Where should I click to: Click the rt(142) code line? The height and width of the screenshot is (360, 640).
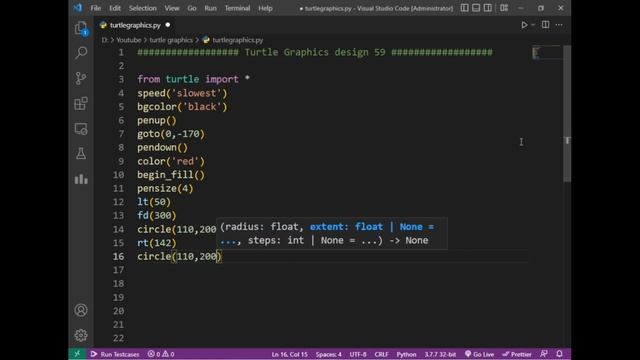coord(157,243)
